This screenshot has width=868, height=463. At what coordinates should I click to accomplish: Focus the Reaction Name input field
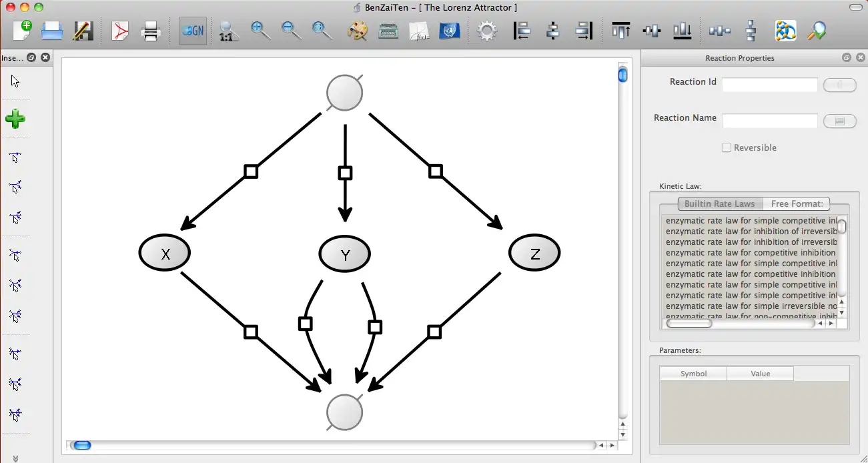pos(769,121)
